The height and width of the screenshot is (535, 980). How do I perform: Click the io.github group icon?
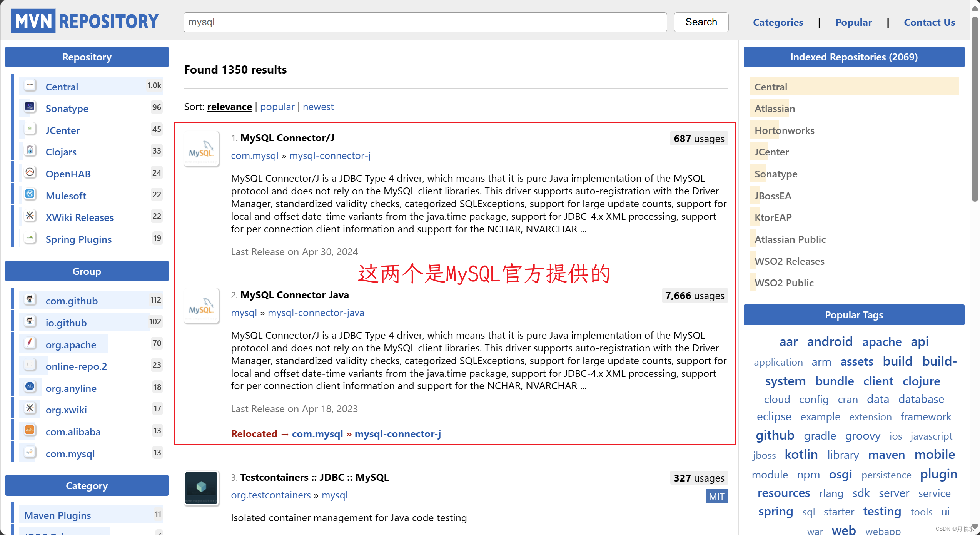pos(30,321)
